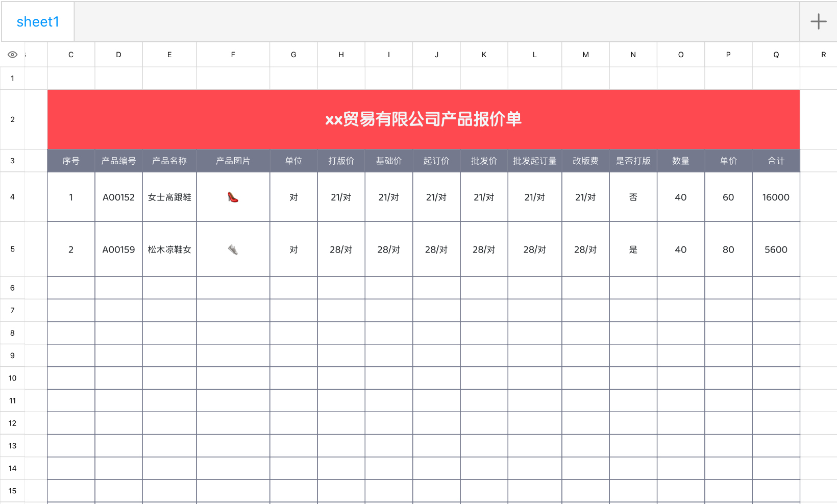Click the grey sandal product image
Image resolution: width=837 pixels, height=504 pixels.
[x=233, y=249]
